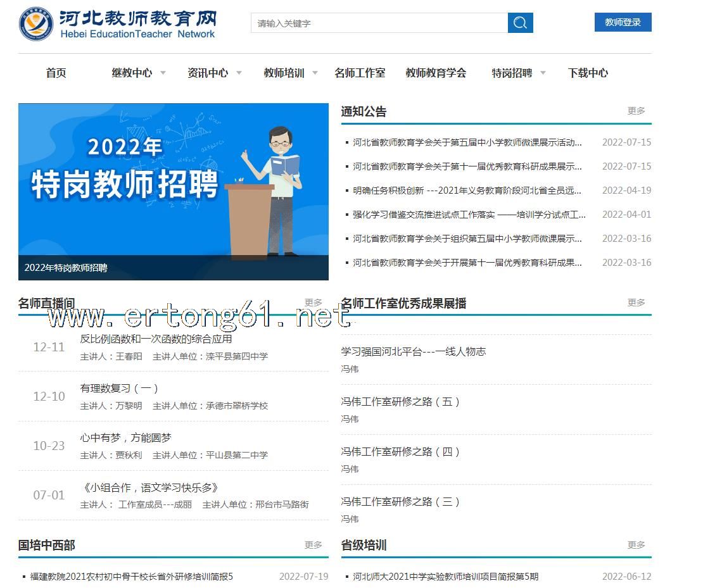The width and height of the screenshot is (703, 588).
Task: Expand the 继教中心 dropdown arrow
Action: click(163, 73)
